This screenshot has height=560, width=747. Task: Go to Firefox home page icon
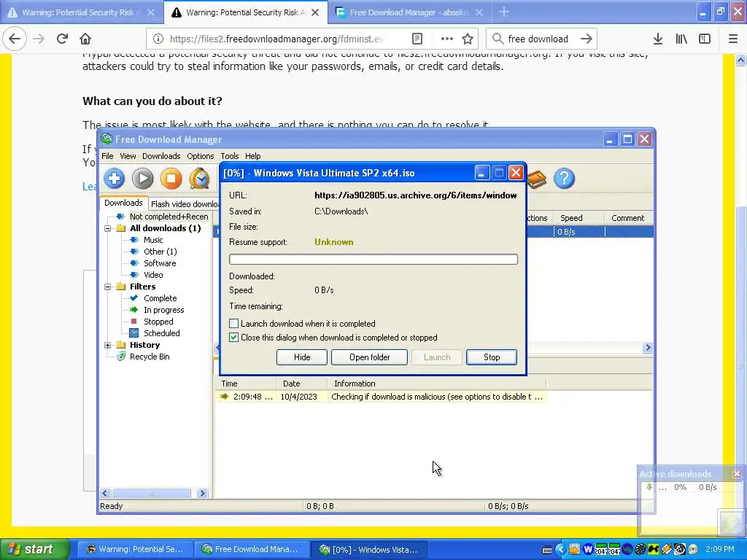point(85,39)
